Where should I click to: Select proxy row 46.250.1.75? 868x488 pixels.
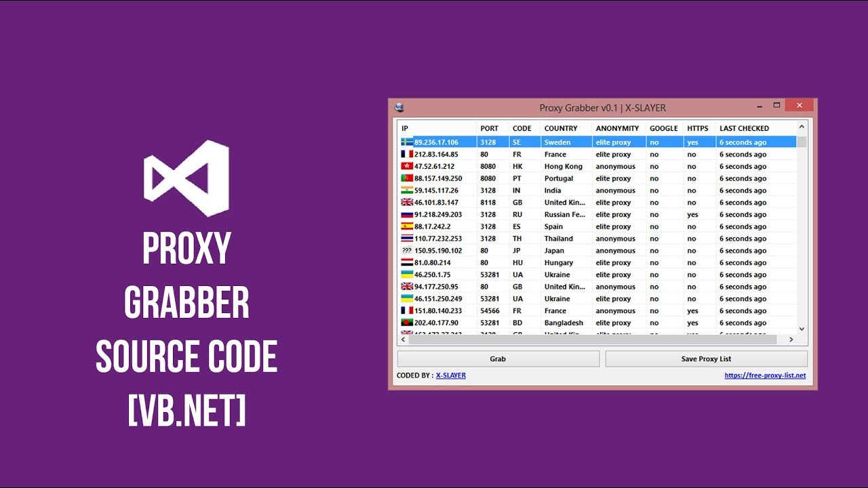(597, 274)
